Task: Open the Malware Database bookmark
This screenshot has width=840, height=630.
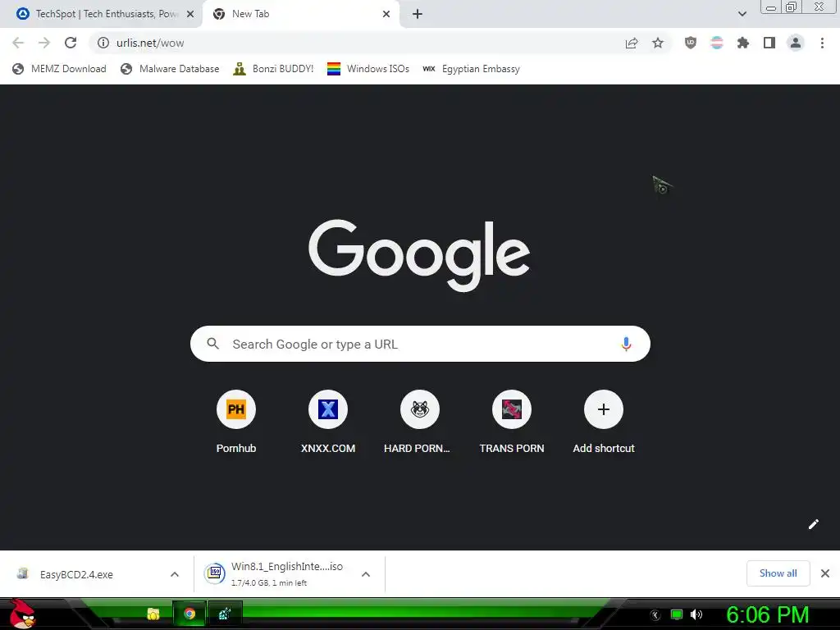Action: [170, 69]
